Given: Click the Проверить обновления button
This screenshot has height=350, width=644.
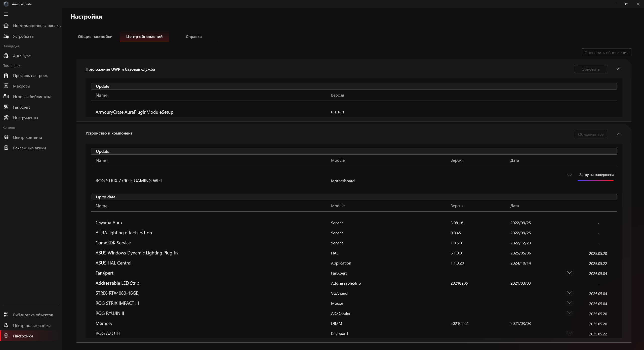Looking at the screenshot, I should click(x=606, y=53).
